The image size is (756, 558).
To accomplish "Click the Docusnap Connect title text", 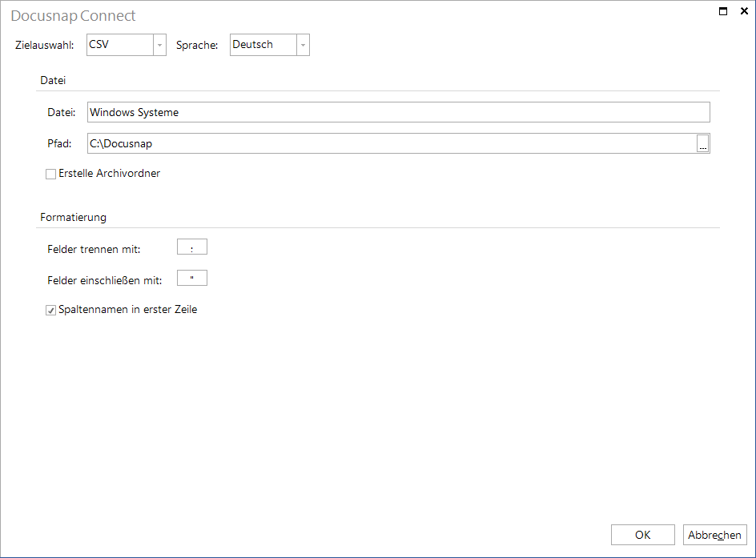I will point(74,15).
